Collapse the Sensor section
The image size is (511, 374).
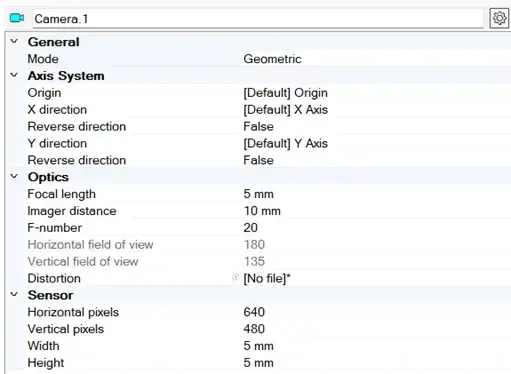pos(14,294)
